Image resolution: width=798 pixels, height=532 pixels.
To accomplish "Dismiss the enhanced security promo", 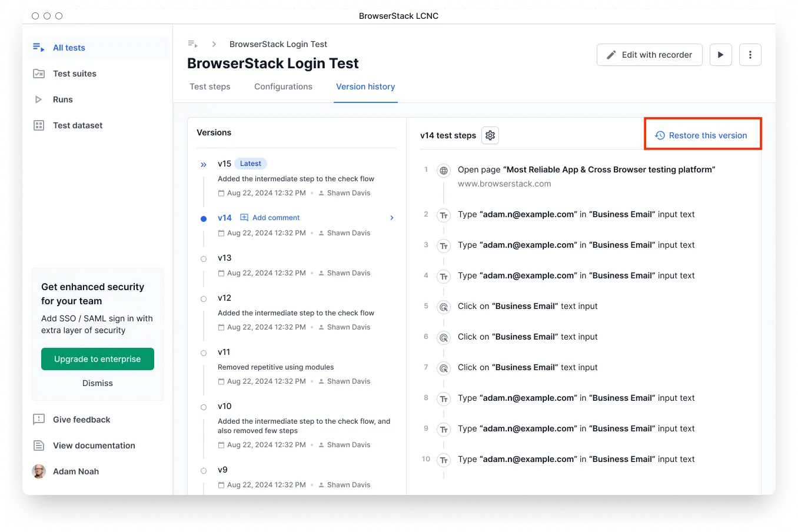I will click(x=98, y=383).
